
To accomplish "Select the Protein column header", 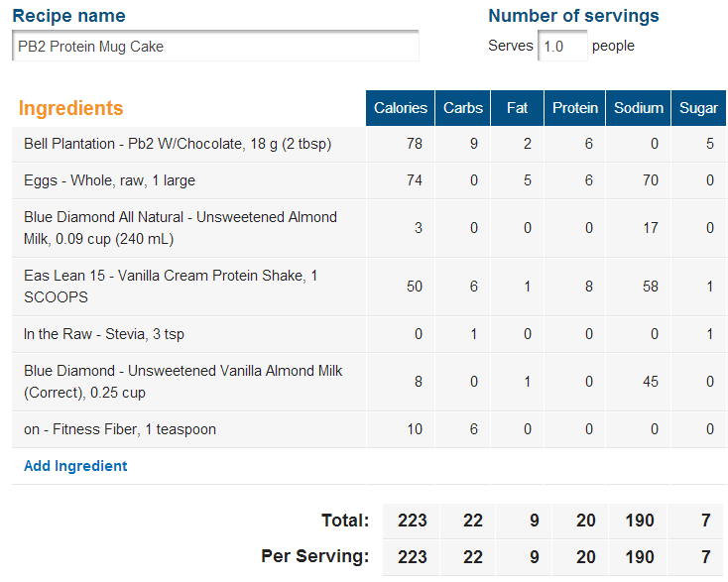I will coord(575,108).
